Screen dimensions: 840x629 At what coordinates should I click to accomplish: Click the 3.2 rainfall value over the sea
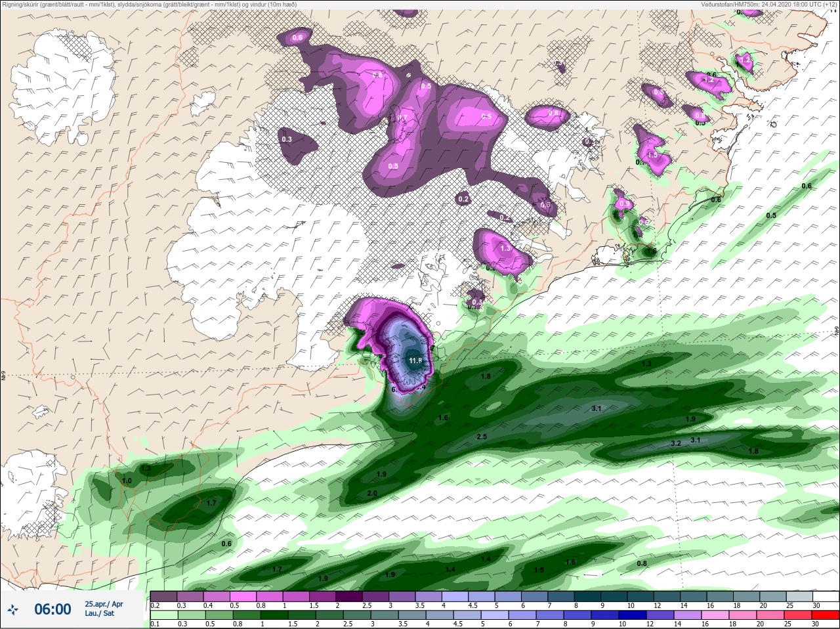[676, 444]
